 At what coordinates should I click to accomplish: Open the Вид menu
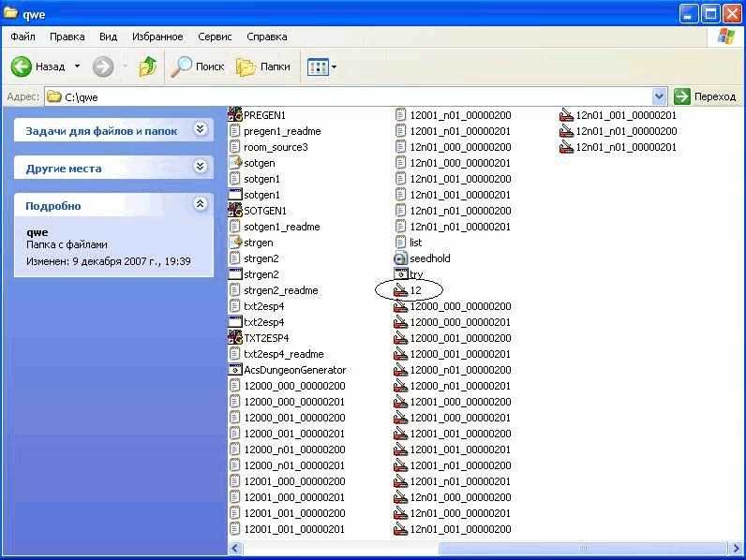(108, 37)
